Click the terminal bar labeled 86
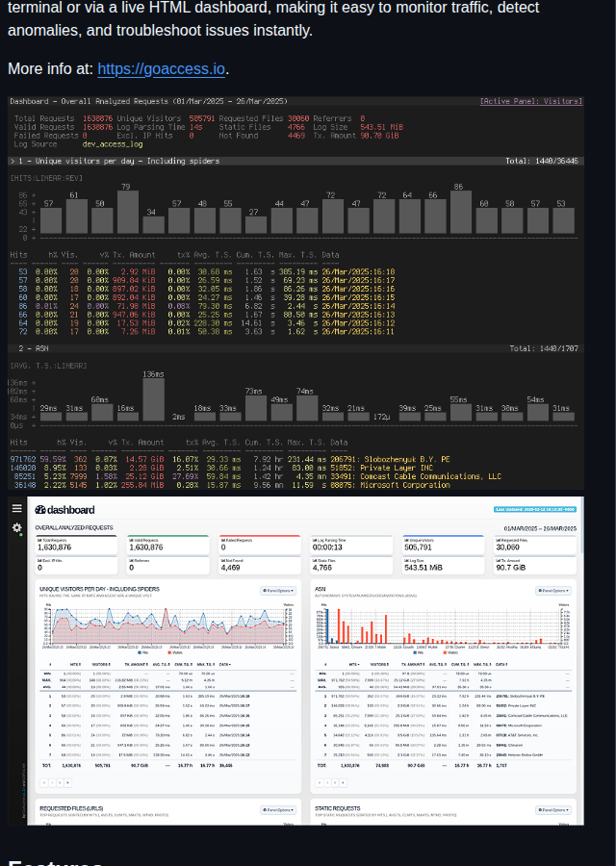Screen dimensions: 616x866 click(461, 212)
